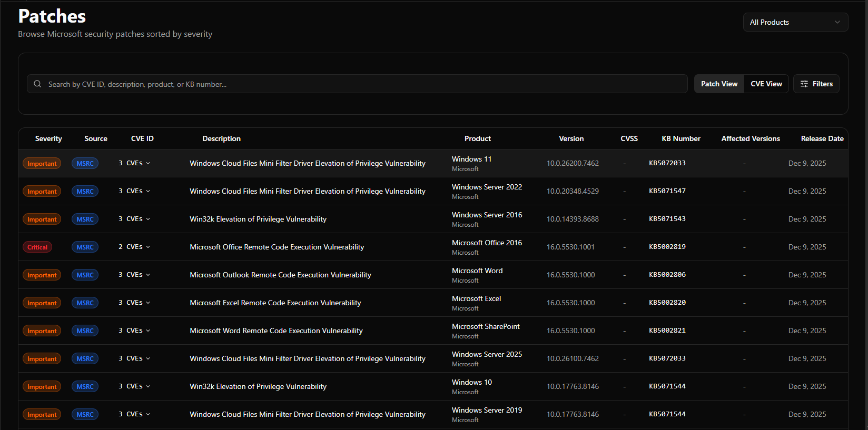Click Windows Server 2019 product name
Image resolution: width=868 pixels, height=430 pixels.
(x=487, y=410)
